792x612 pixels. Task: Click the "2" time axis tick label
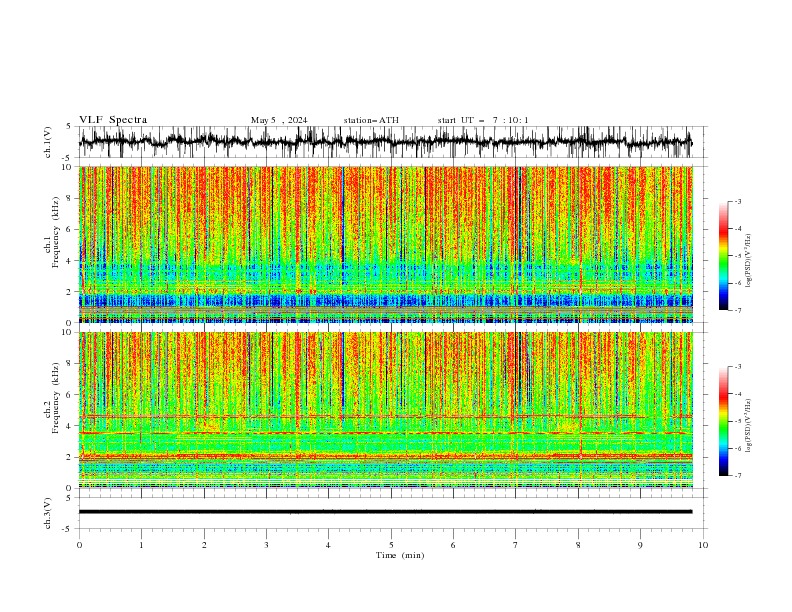204,545
